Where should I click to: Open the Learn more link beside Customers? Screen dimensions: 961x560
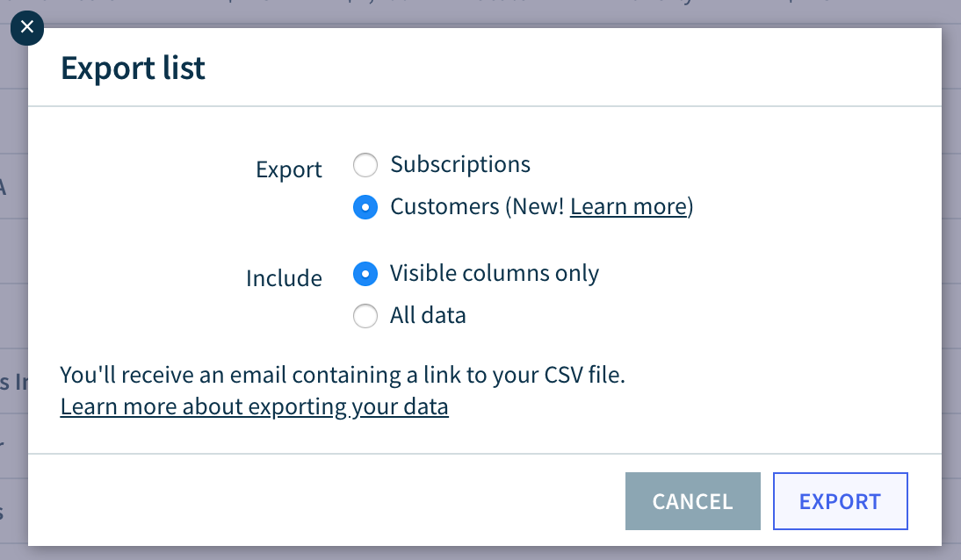[628, 206]
